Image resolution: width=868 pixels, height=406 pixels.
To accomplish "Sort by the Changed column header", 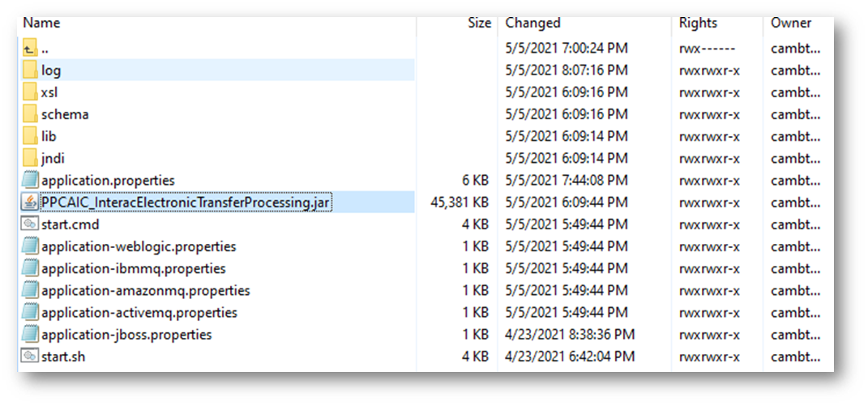I will pos(533,23).
